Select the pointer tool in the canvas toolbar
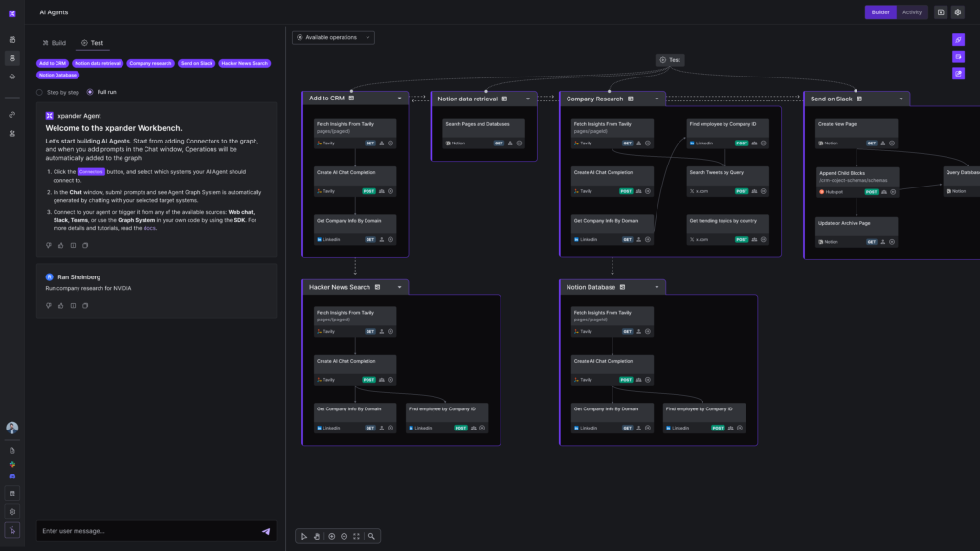Viewport: 980px width, 551px height. tap(304, 536)
